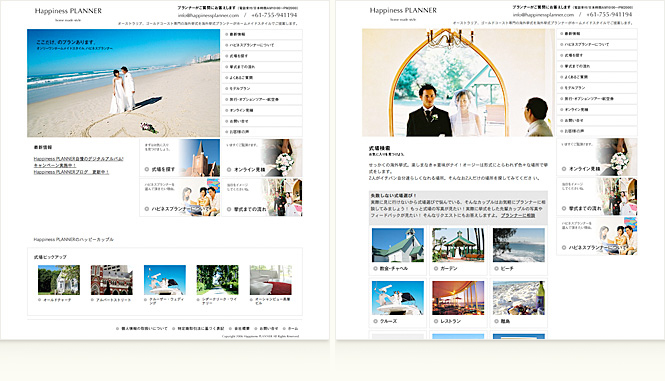Open the cruiser wedding thumbnail in pickup section
Screen dimensions: 665x381
(x=165, y=280)
